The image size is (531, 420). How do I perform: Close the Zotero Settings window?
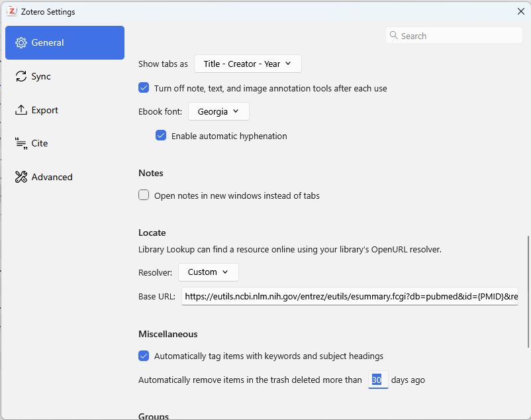pos(521,11)
